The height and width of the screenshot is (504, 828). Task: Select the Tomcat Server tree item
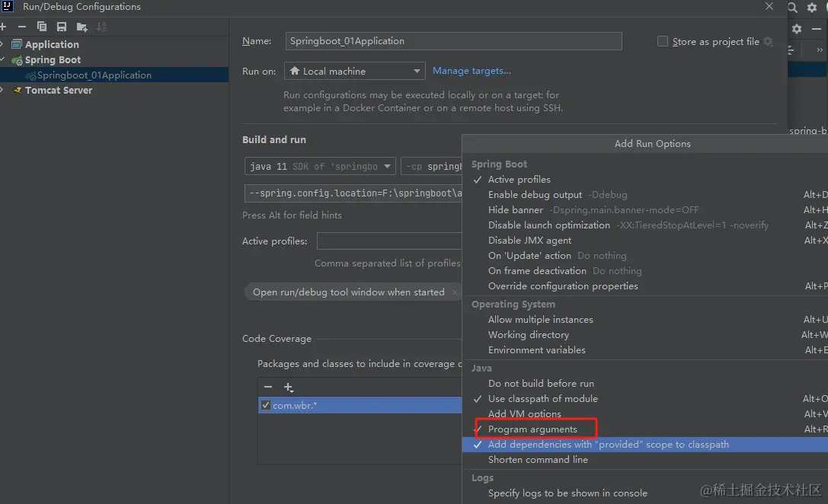pos(59,91)
